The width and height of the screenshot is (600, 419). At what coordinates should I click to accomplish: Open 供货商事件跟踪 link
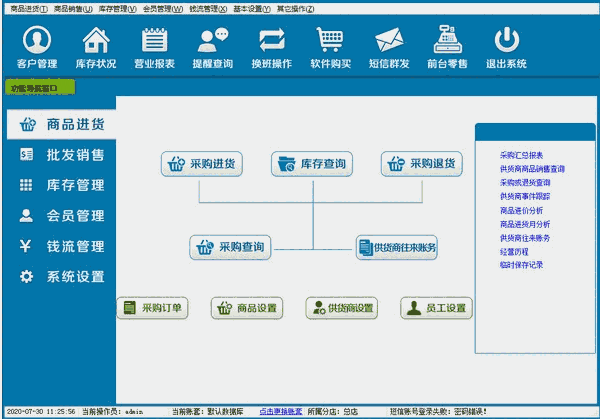click(525, 196)
